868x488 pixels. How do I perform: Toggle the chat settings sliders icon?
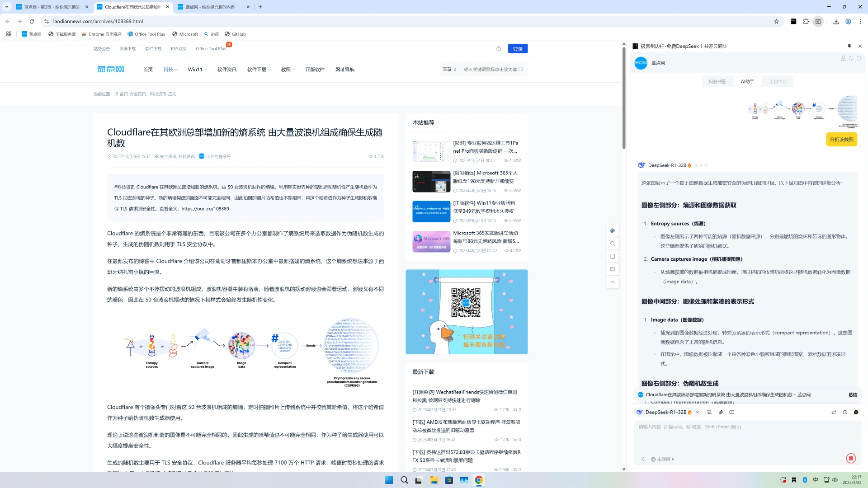click(834, 412)
